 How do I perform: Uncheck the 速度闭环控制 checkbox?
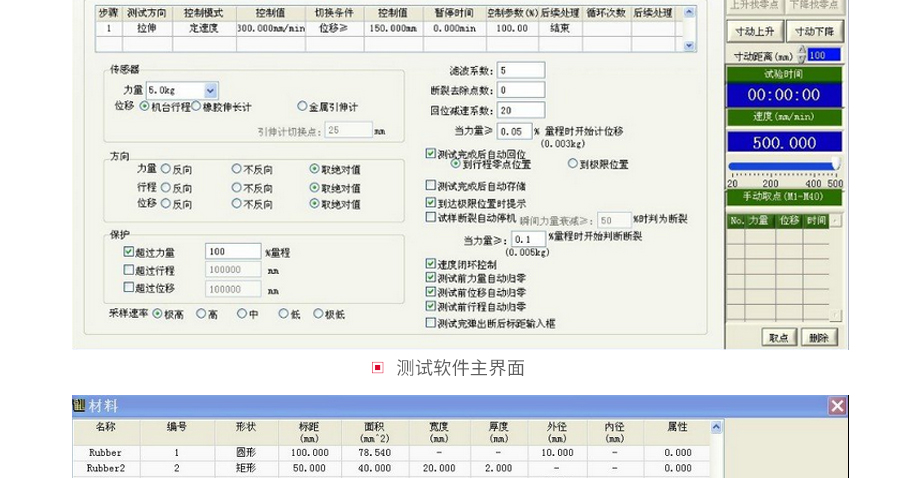point(431,264)
